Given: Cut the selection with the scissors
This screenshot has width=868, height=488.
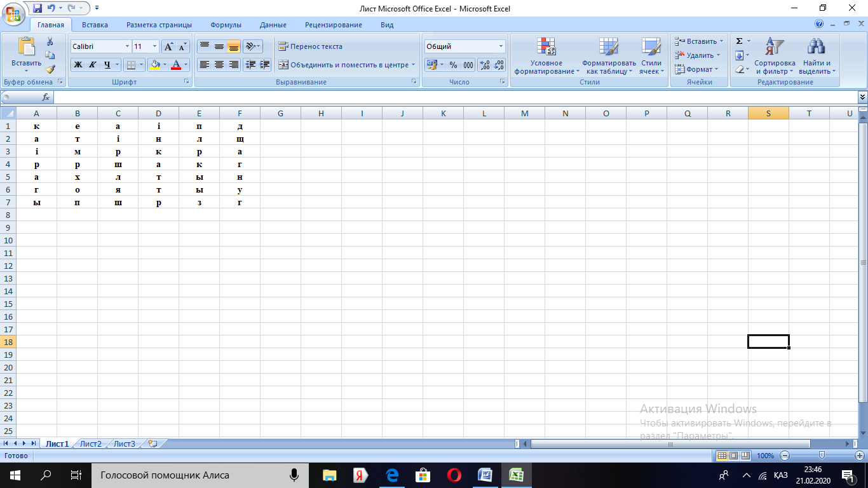Looking at the screenshot, I should 50,42.
